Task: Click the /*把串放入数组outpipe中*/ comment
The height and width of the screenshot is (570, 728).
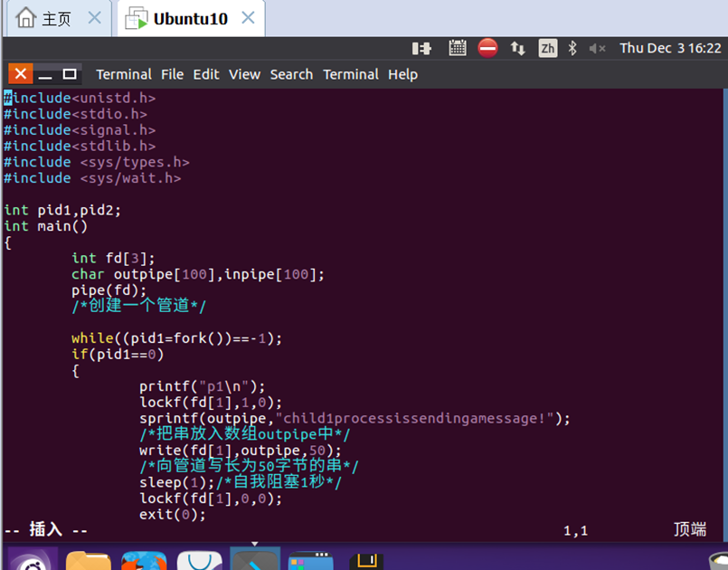Action: pyautogui.click(x=245, y=434)
